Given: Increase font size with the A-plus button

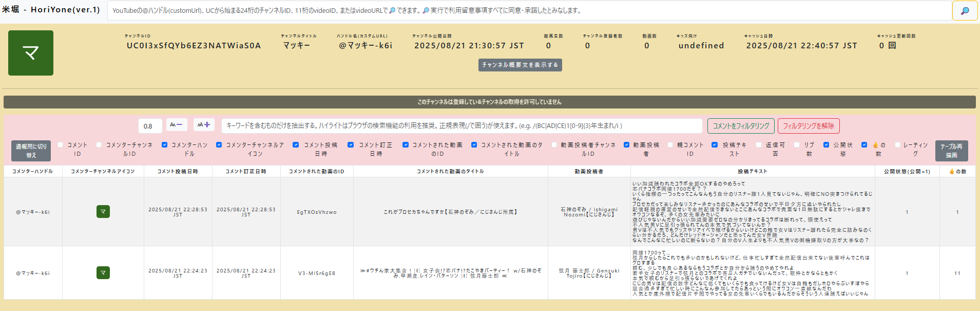Looking at the screenshot, I should click(x=204, y=125).
